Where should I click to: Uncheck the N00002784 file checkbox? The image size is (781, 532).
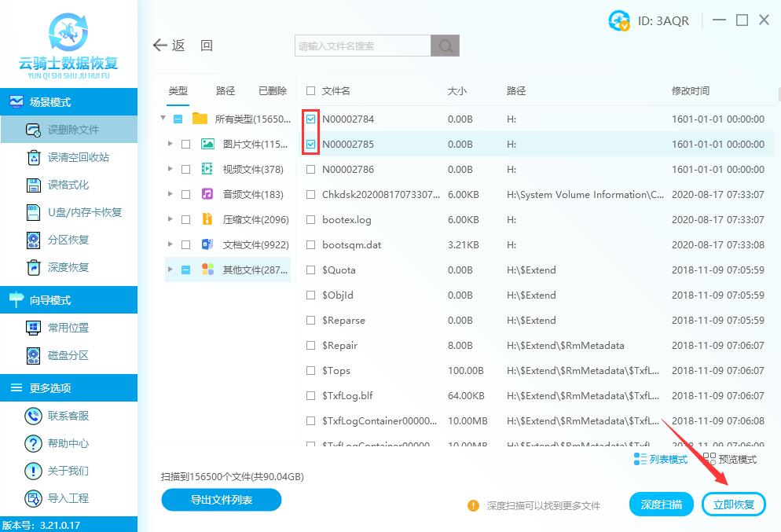(x=310, y=119)
